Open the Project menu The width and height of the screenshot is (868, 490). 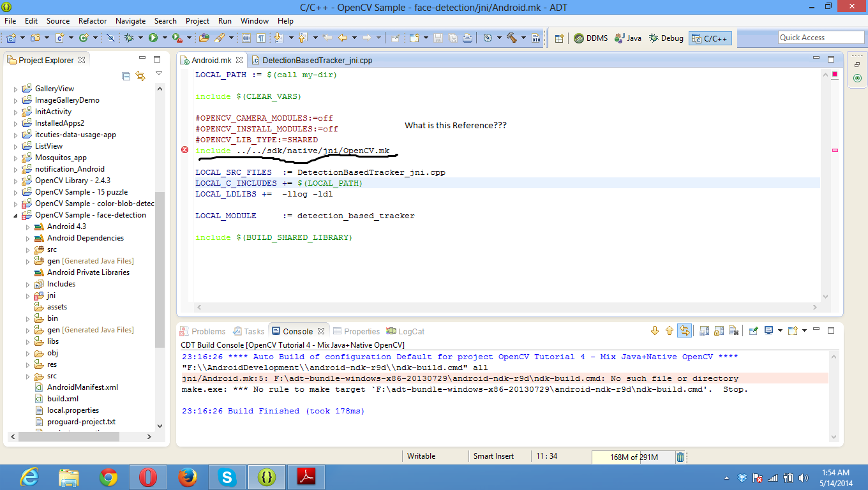(x=197, y=20)
